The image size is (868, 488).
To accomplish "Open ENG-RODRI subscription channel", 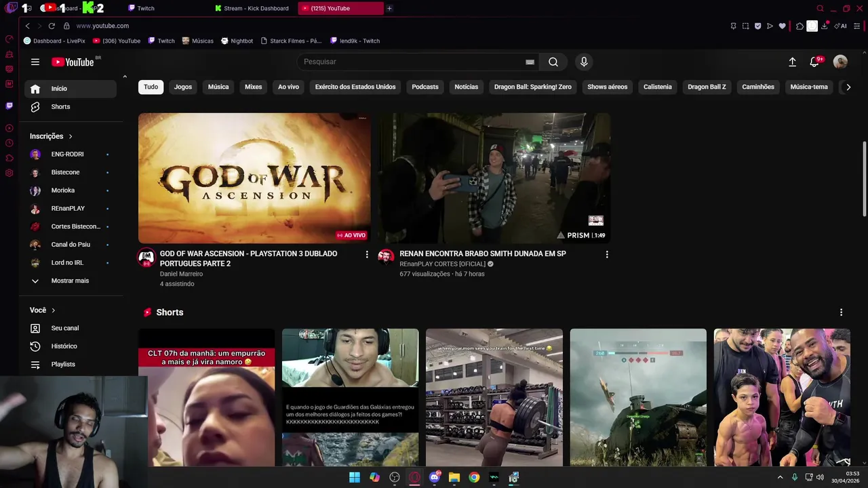I will click(x=71, y=155).
